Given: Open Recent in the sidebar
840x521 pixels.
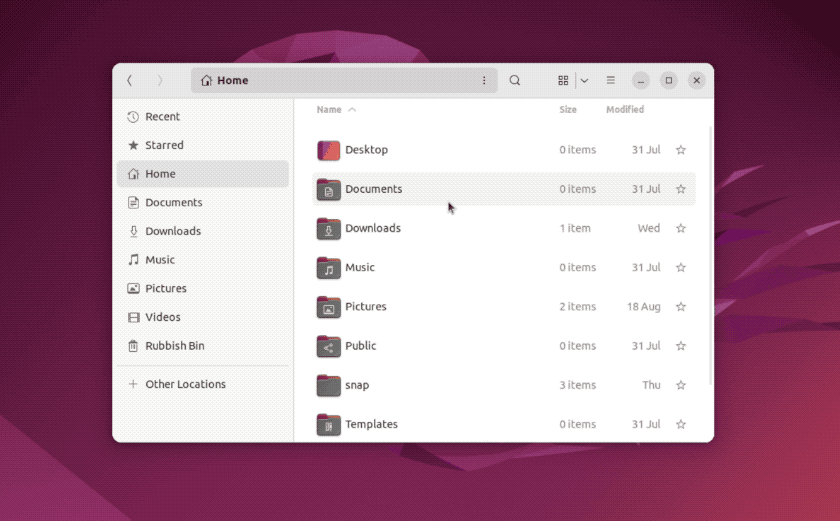Looking at the screenshot, I should (x=202, y=117).
